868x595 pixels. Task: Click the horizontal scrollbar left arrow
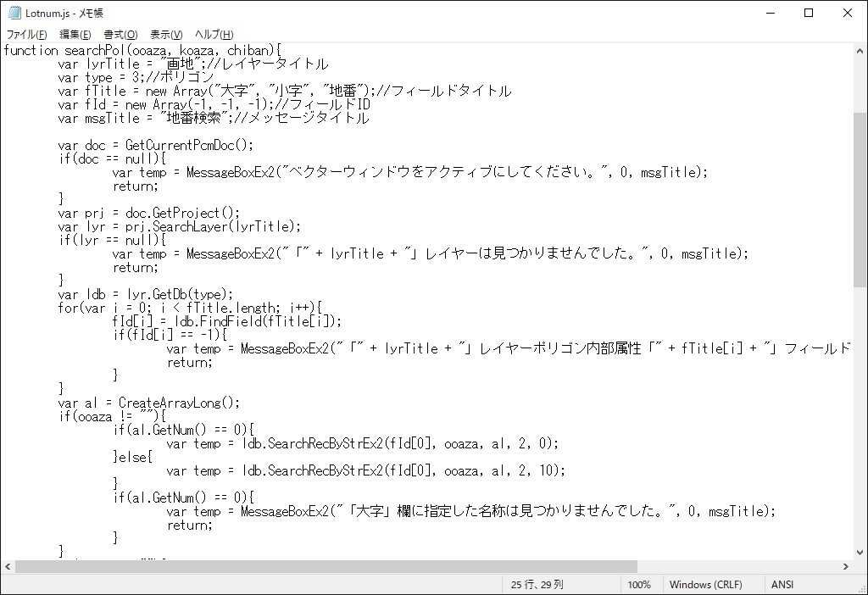pyautogui.click(x=8, y=566)
